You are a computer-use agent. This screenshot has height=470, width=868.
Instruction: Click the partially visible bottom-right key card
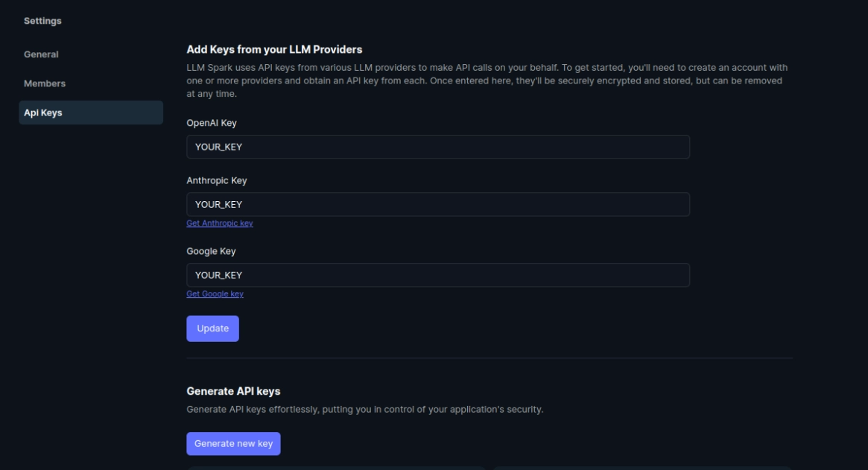642,467
